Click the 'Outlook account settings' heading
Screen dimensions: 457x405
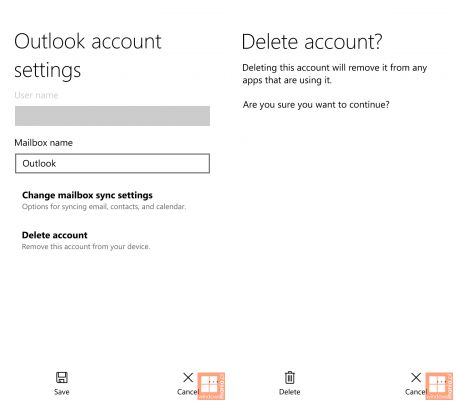coord(88,55)
